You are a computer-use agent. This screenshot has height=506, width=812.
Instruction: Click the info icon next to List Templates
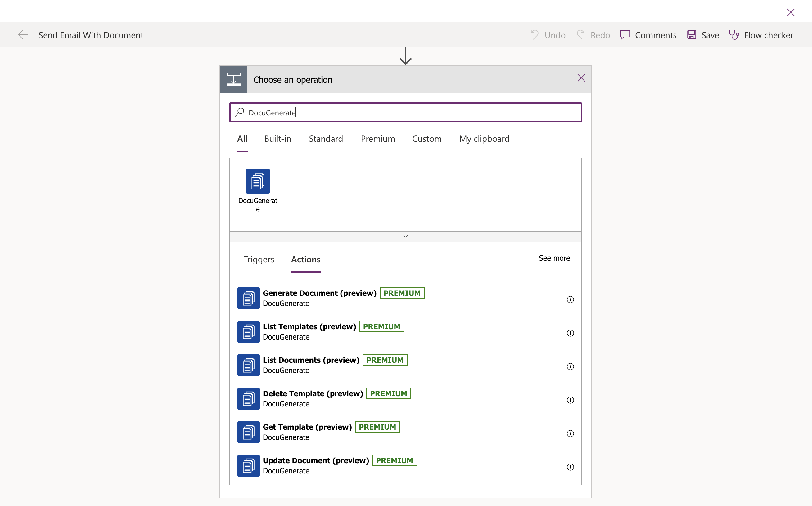[570, 333]
